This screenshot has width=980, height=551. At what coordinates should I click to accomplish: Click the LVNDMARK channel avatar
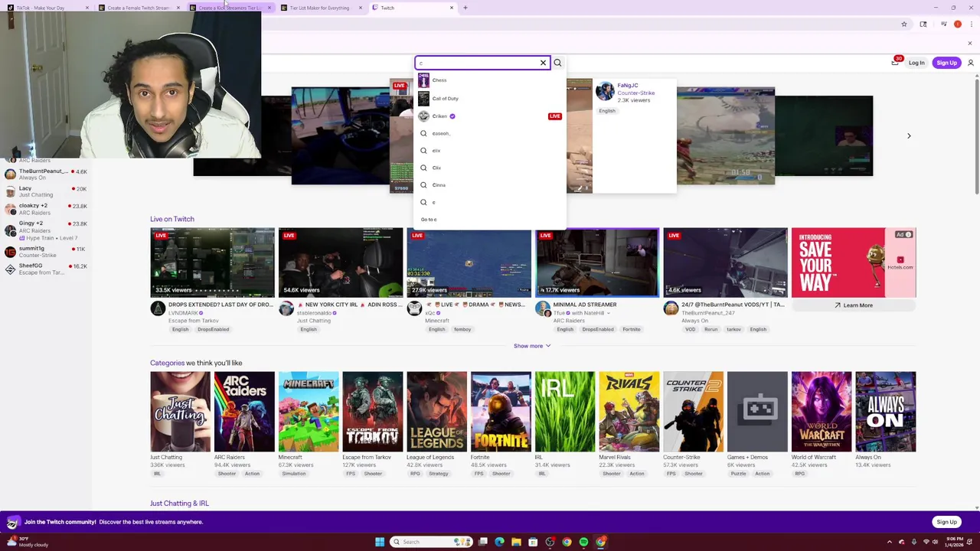click(158, 308)
